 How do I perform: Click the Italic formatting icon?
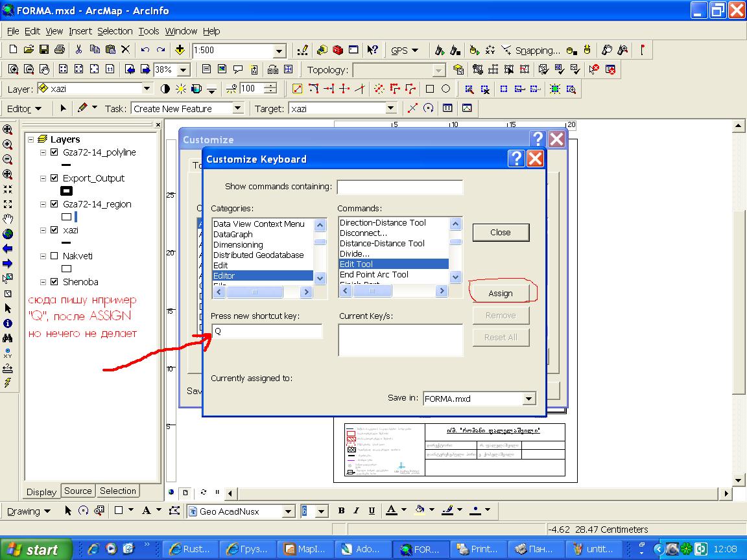(x=357, y=511)
